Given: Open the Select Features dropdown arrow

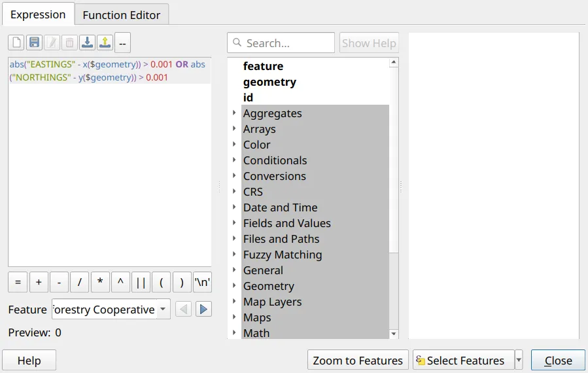Looking at the screenshot, I should [519, 361].
